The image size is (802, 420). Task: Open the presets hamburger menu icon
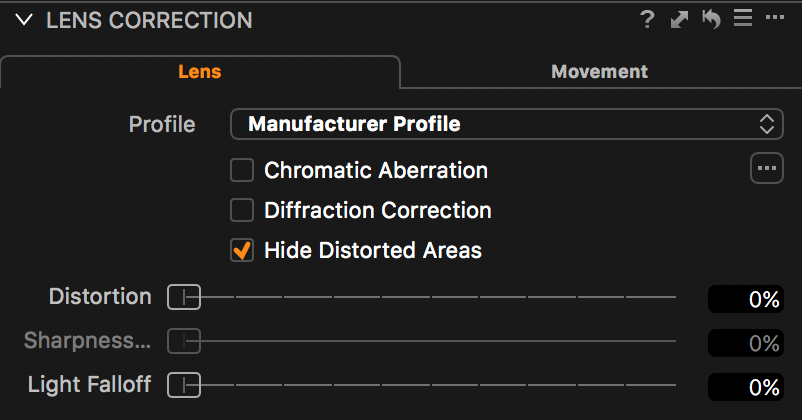click(743, 18)
